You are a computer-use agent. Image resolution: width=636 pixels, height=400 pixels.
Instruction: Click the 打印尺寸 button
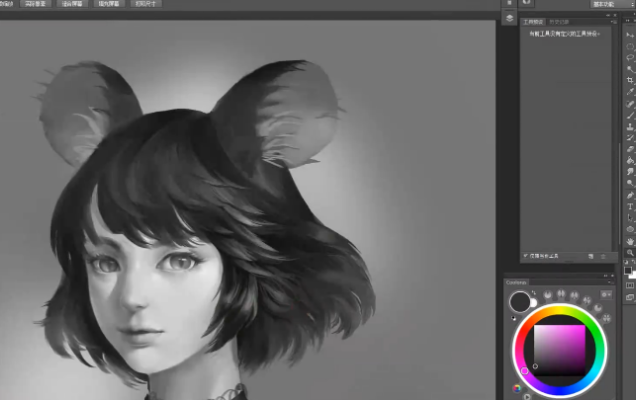(146, 4)
